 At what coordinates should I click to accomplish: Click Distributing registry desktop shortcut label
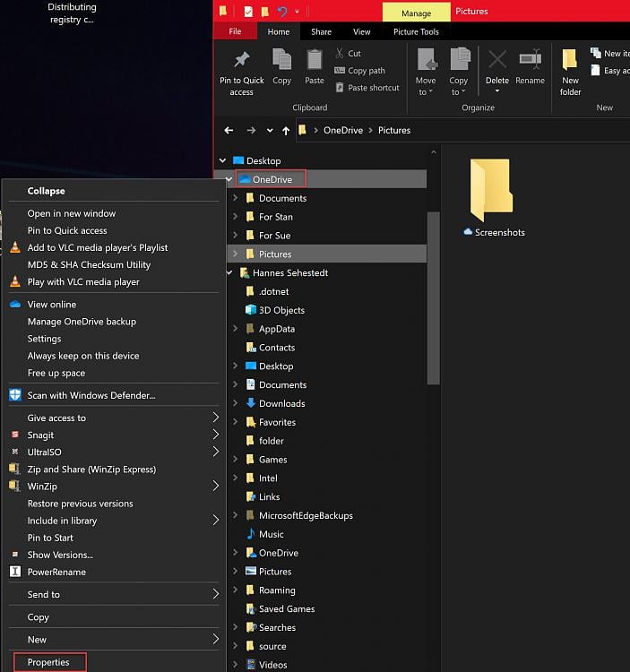click(72, 13)
